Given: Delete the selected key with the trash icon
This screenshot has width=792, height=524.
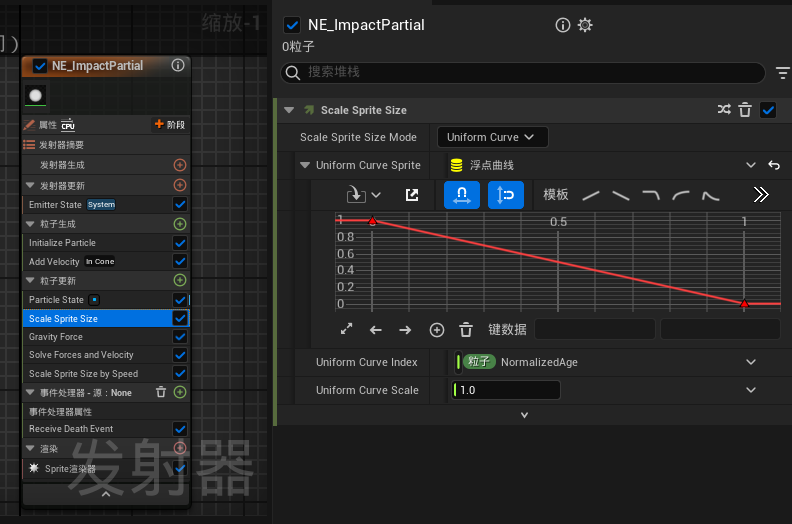Looking at the screenshot, I should click(x=466, y=330).
